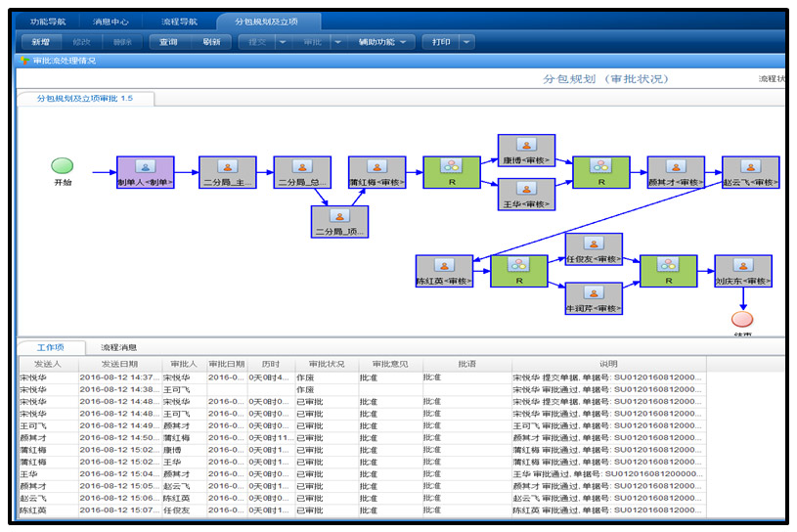Screen dimensions: 797x532
Task: Click the 陈红英 审核 node
Action: (x=444, y=271)
